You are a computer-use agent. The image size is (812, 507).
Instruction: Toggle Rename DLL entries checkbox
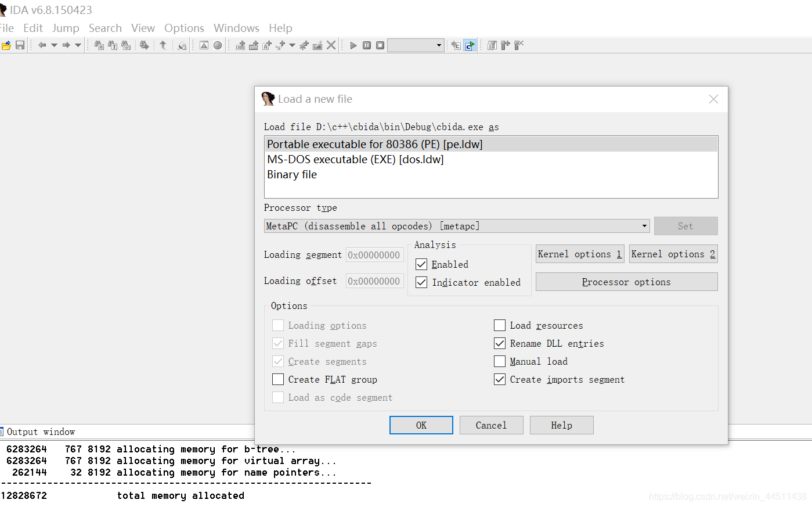pyautogui.click(x=500, y=343)
